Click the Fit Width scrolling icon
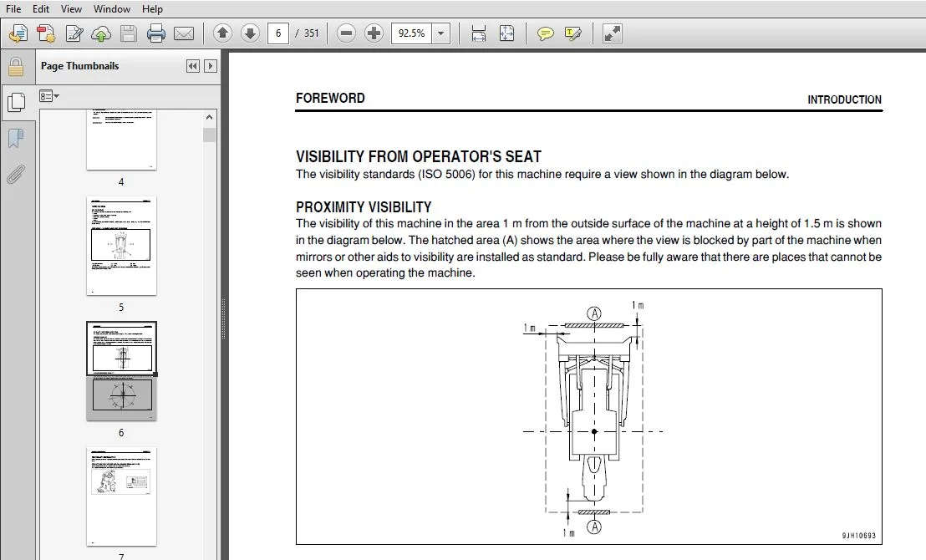 click(x=478, y=33)
